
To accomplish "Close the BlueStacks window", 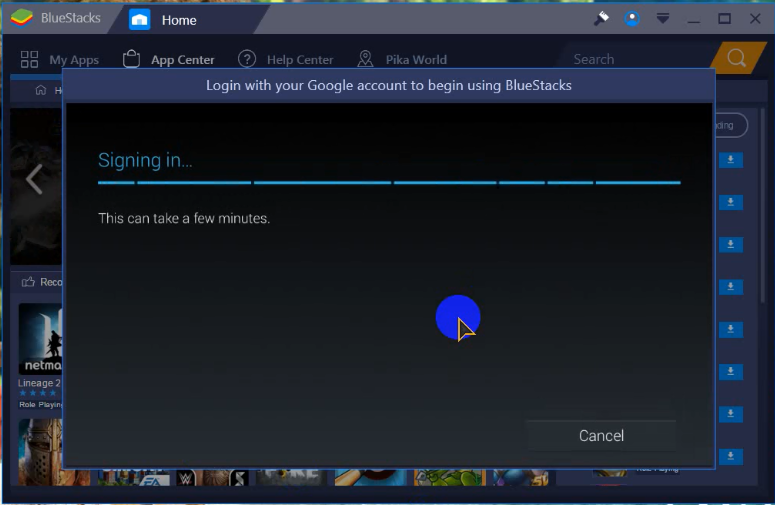I will 755,19.
